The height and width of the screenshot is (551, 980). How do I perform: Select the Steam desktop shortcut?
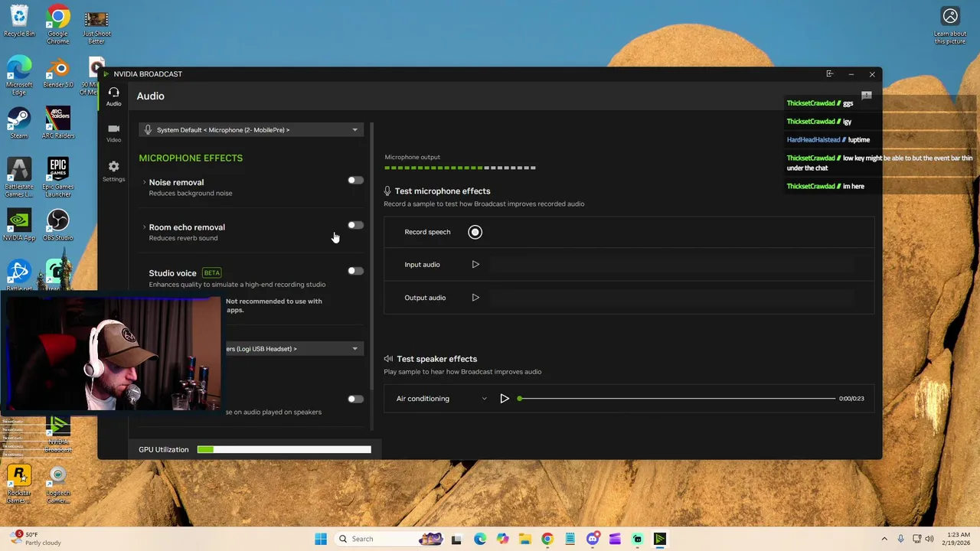tap(19, 123)
